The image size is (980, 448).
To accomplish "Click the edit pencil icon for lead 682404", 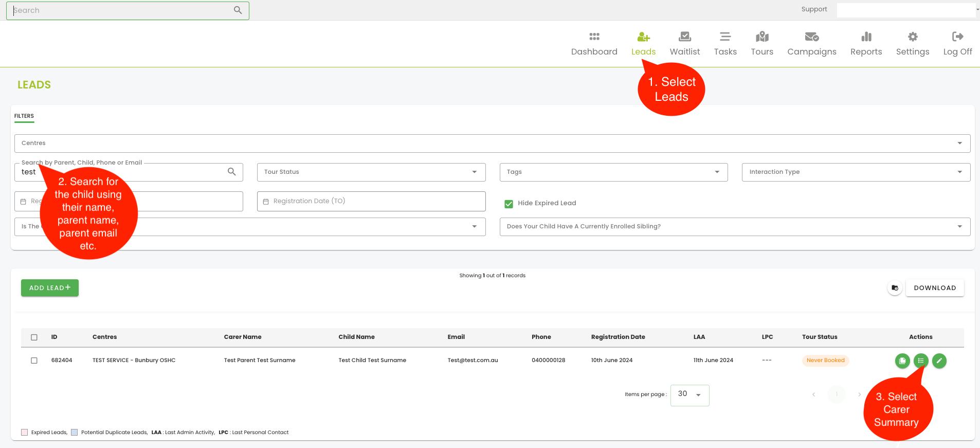I will pos(939,361).
